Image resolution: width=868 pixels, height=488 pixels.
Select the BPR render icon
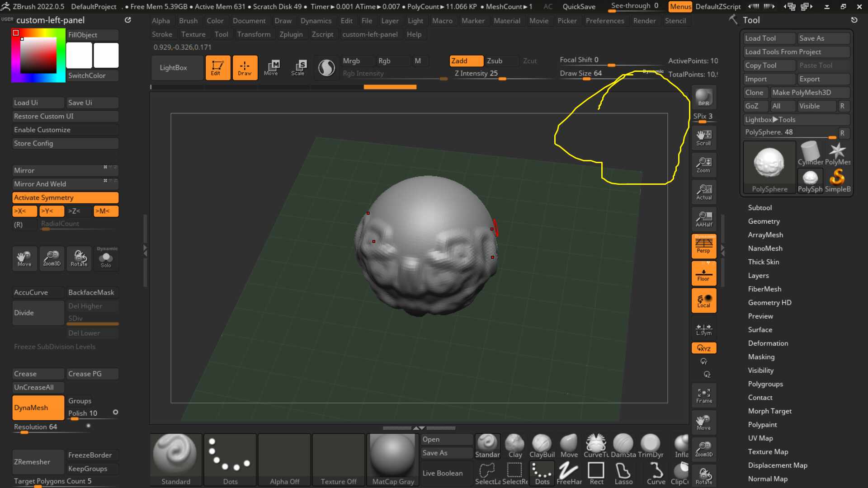703,97
